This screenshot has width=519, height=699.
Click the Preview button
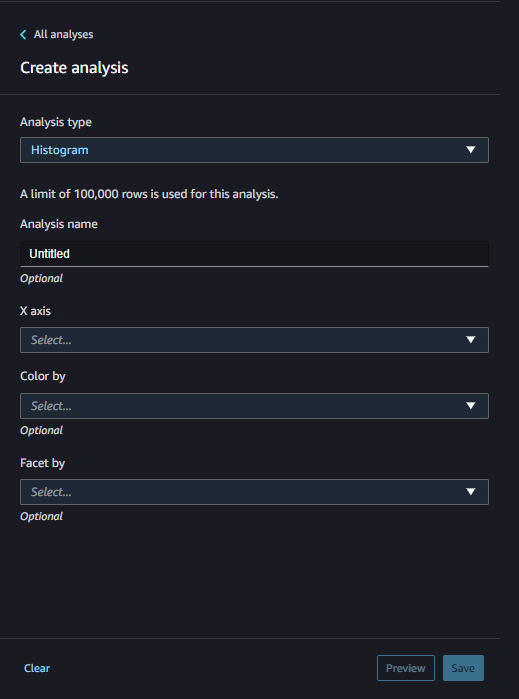coord(406,668)
